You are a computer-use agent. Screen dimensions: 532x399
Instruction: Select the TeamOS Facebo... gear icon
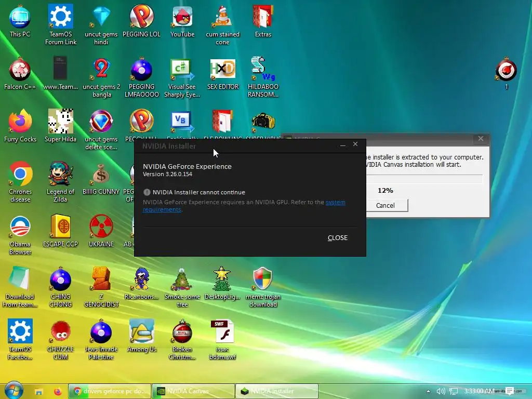(x=20, y=340)
